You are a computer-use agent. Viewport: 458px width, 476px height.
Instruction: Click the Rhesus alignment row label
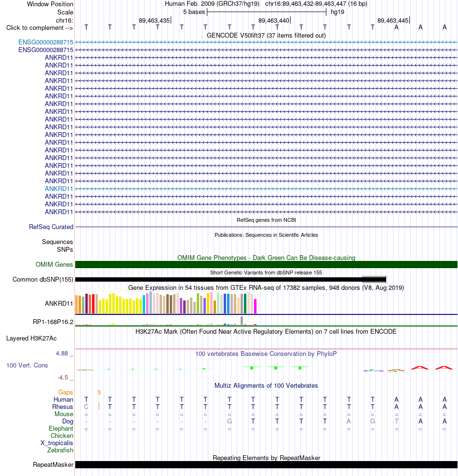coord(63,407)
